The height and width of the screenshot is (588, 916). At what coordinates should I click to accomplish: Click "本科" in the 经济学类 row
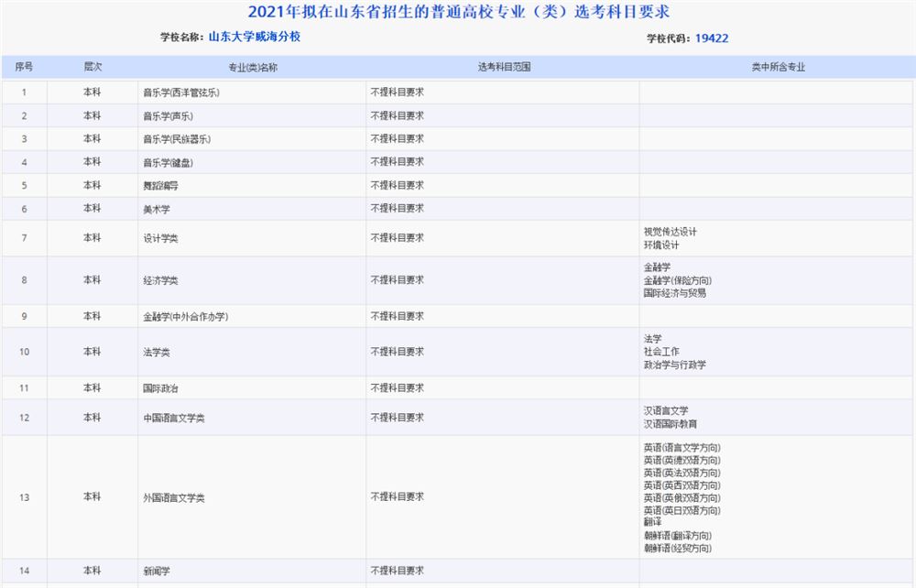coord(93,280)
